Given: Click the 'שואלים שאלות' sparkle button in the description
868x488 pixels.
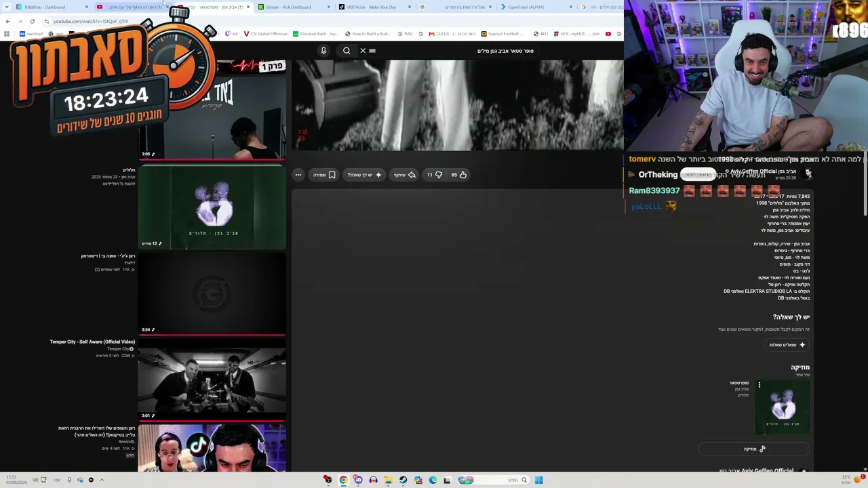Looking at the screenshot, I should (x=787, y=345).
